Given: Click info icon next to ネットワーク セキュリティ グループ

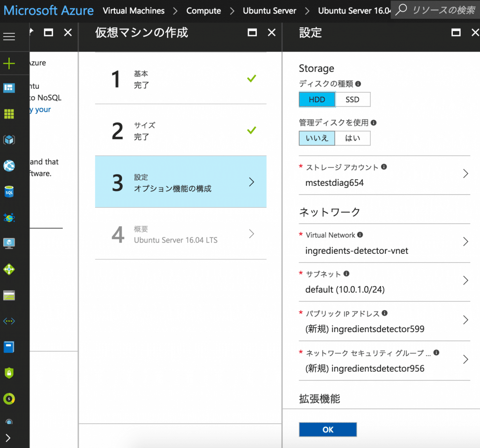Looking at the screenshot, I should pos(436,352).
